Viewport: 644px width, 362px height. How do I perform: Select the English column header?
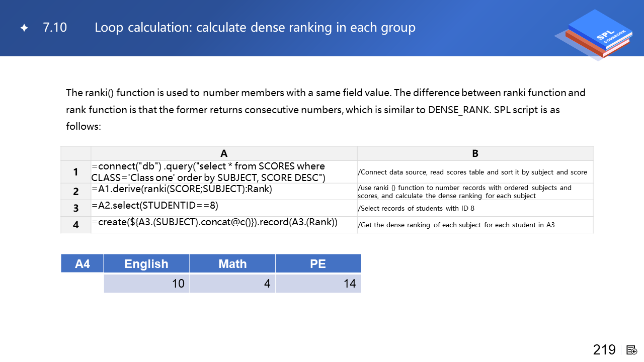tap(146, 263)
